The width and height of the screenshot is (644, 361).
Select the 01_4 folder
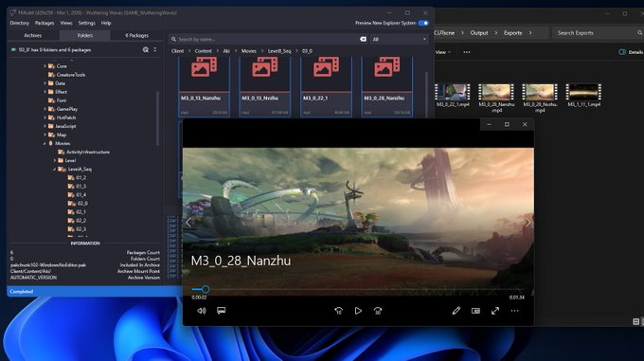pos(77,195)
